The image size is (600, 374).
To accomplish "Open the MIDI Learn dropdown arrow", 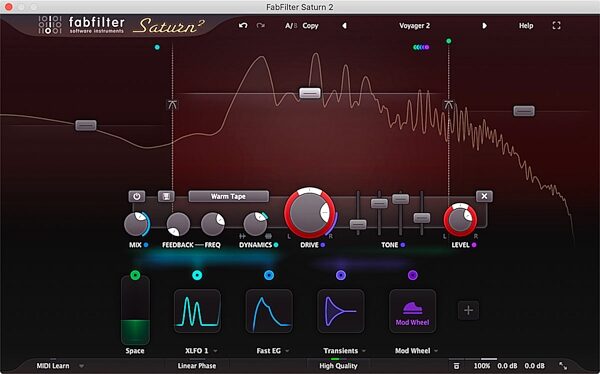I will pos(81,366).
